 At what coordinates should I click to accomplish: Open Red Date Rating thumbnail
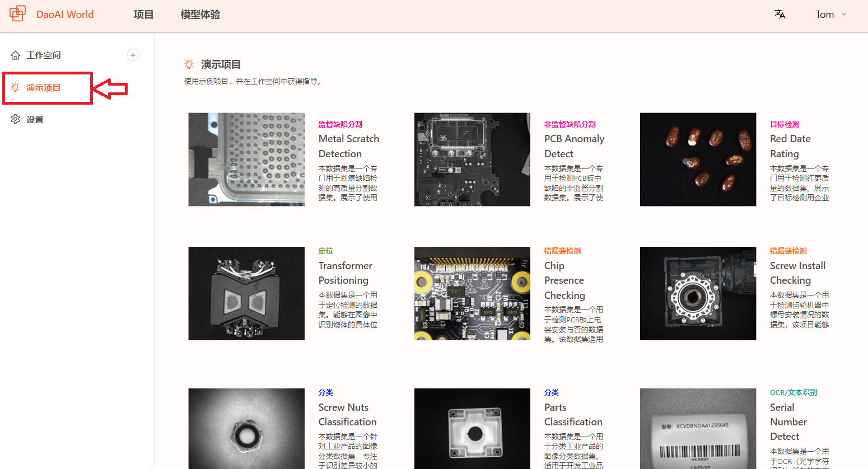point(698,160)
